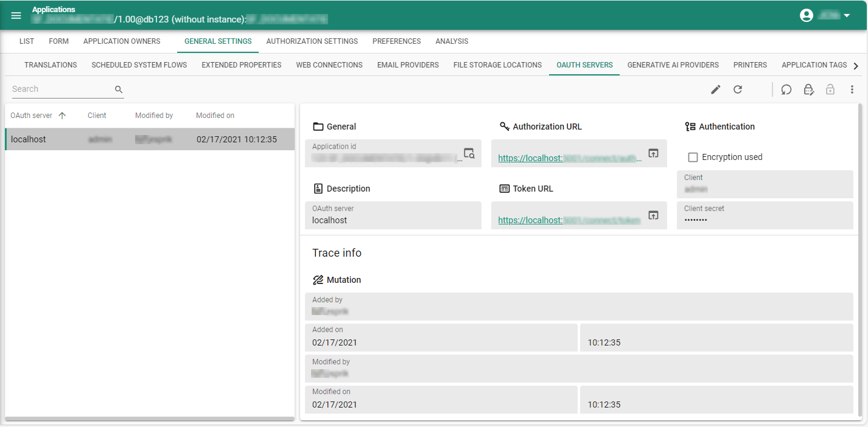This screenshot has height=427, width=868.
Task: Open the Application Tags subtab
Action: click(814, 65)
